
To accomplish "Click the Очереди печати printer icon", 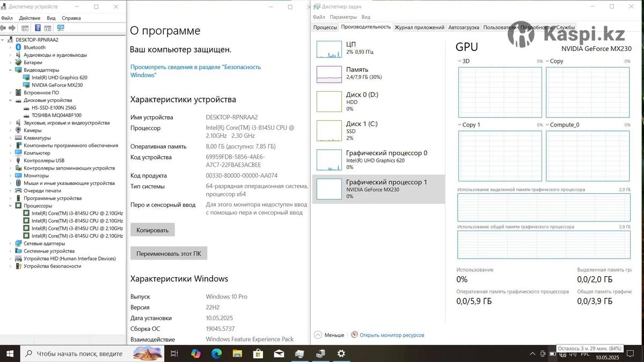I will pyautogui.click(x=18, y=190).
